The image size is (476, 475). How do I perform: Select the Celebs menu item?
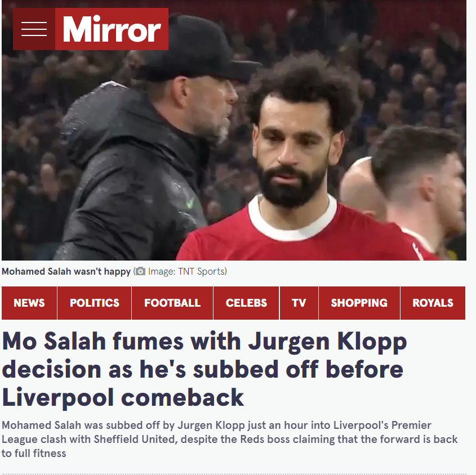point(246,303)
